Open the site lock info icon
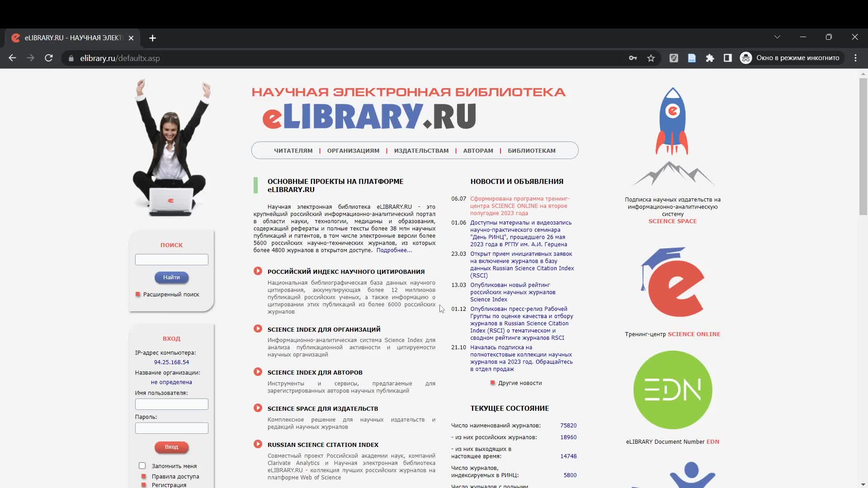Image resolution: width=868 pixels, height=488 pixels. click(71, 58)
